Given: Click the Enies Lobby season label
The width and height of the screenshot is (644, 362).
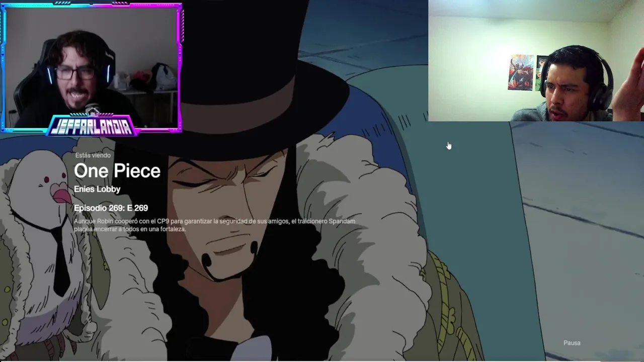Looking at the screenshot, I should pyautogui.click(x=97, y=189).
